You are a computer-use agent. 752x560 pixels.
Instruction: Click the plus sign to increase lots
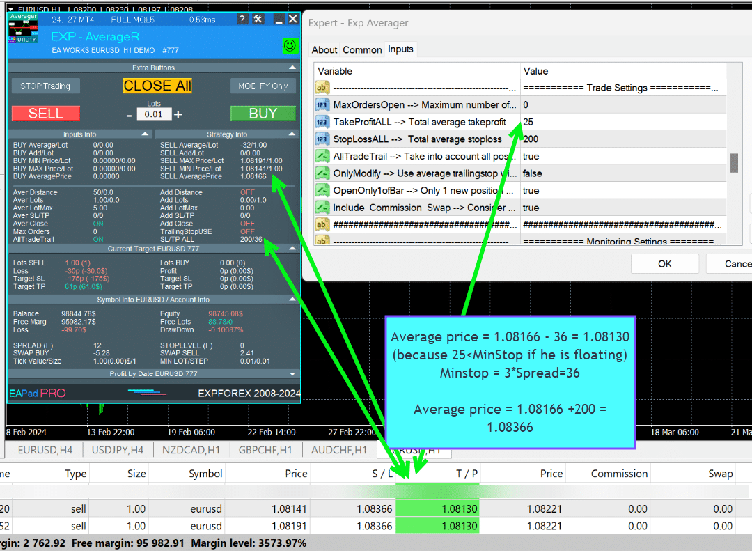coord(178,115)
